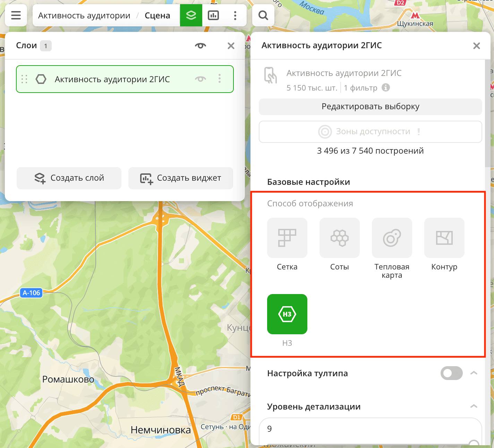Toggle visibility of all layers in header
The width and height of the screenshot is (494, 448).
click(x=201, y=46)
